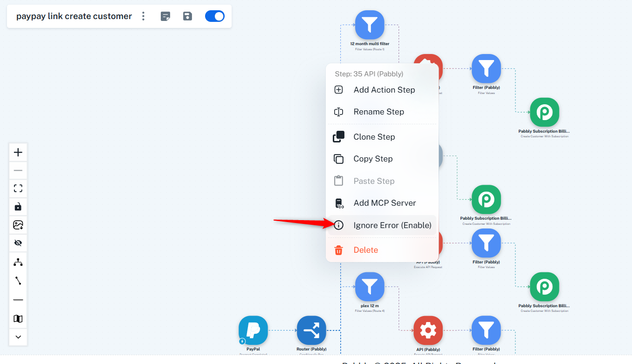Enable Ignore Error for this step

tap(382, 225)
